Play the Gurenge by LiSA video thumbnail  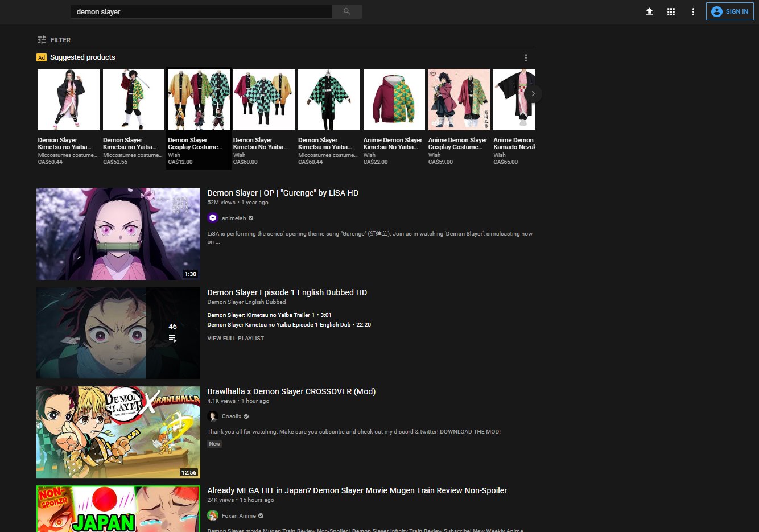pyautogui.click(x=118, y=234)
